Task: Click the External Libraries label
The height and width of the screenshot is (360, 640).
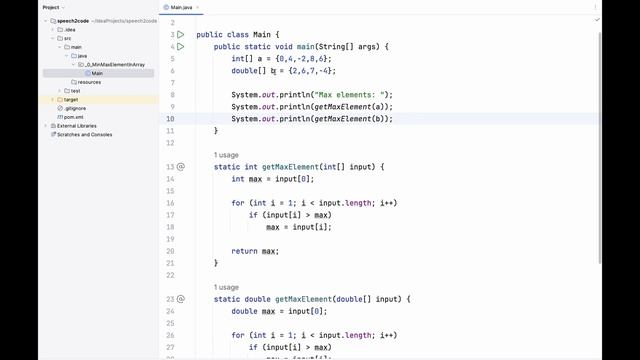Action: (x=77, y=126)
